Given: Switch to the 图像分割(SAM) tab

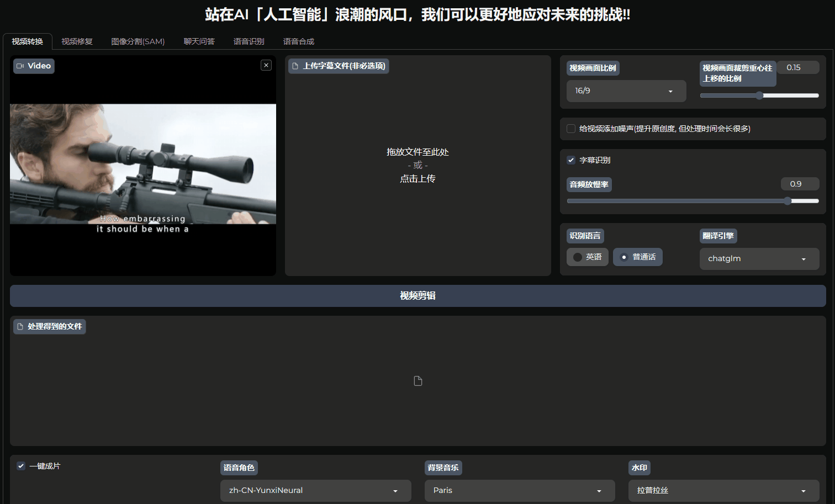Looking at the screenshot, I should 138,41.
